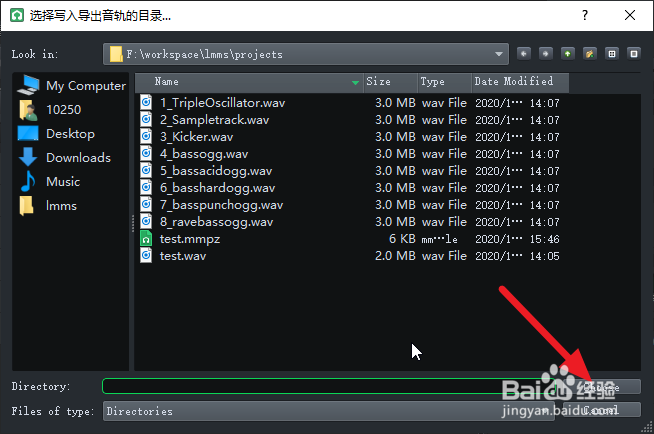Select 7_basspunchogg.wav in the file list

(221, 205)
